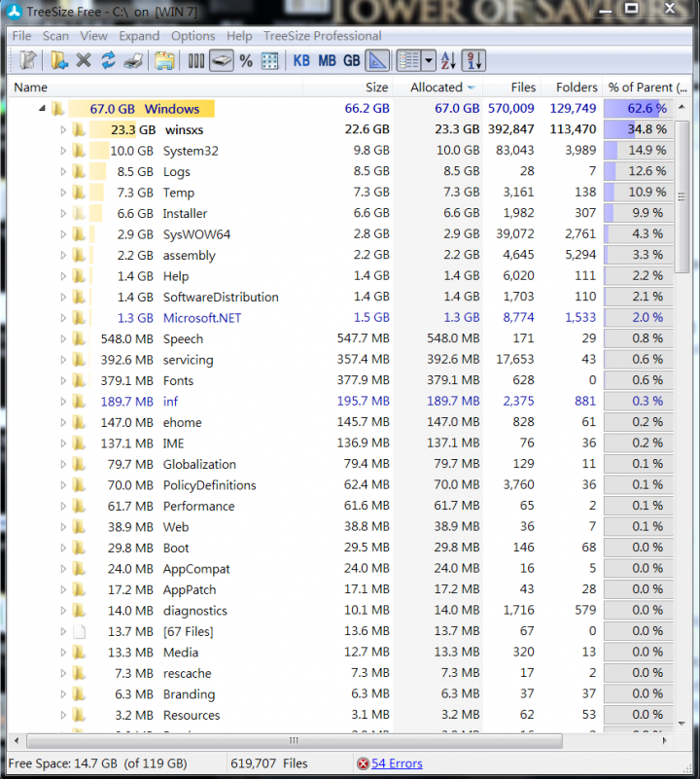This screenshot has width=700, height=779.
Task: Collapse the Windows folder tree node
Action: pos(42,108)
